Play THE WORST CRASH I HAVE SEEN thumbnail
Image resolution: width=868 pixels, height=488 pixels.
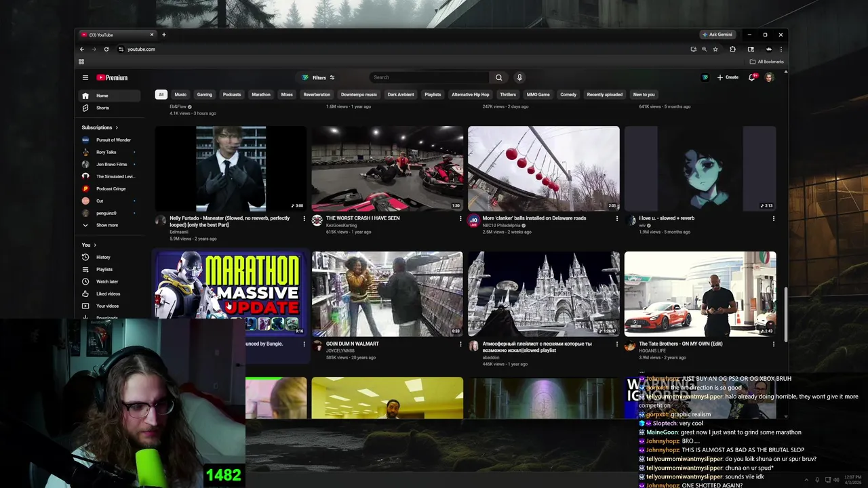[x=387, y=168]
